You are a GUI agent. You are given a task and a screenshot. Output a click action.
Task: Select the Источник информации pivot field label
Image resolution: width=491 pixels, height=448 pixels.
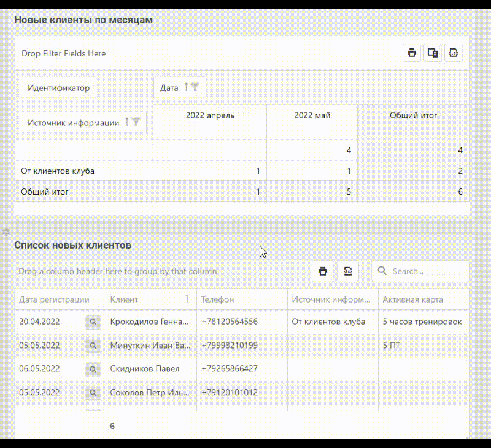tap(73, 122)
